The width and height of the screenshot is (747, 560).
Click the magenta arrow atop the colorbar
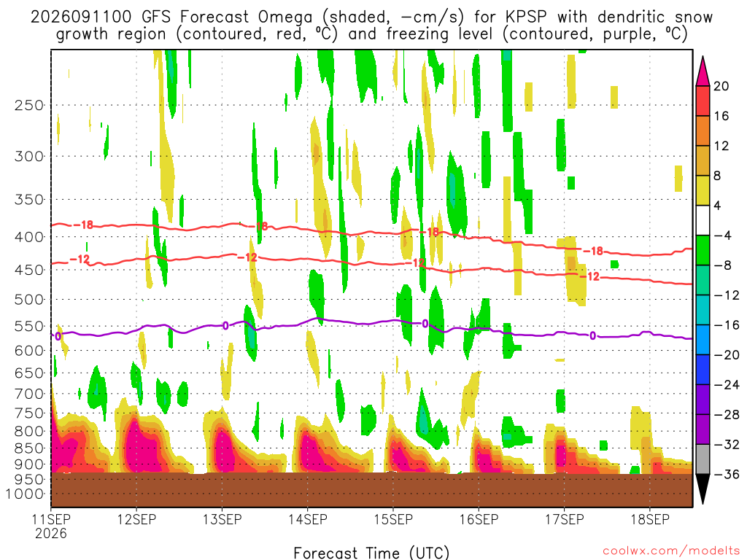click(703, 71)
